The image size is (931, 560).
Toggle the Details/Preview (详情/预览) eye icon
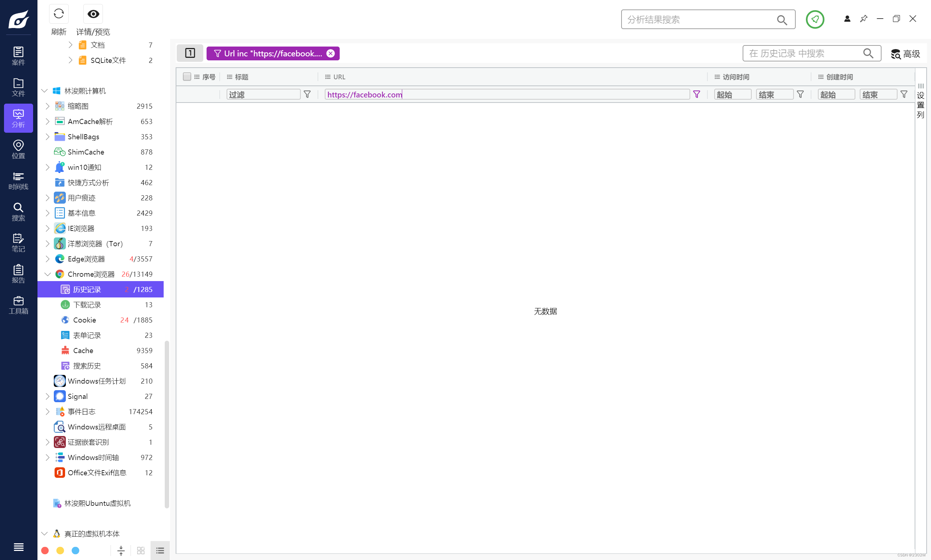point(93,14)
